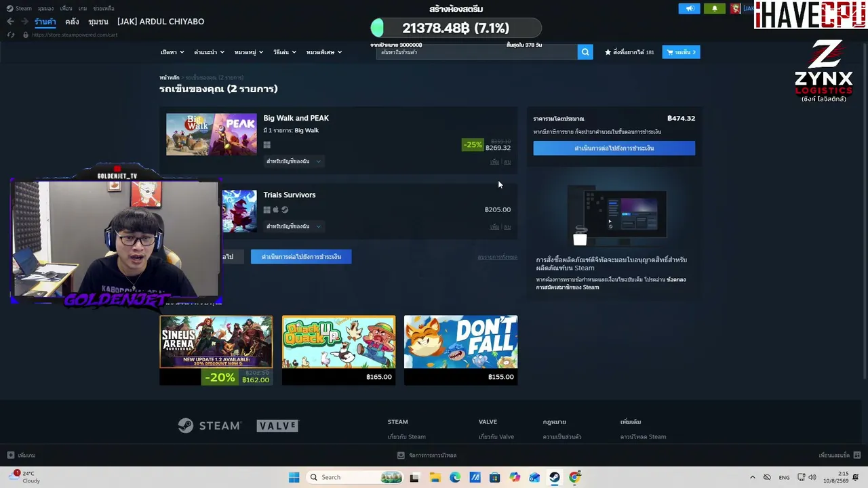Image resolution: width=868 pixels, height=488 pixels.
Task: Open the wishlist button showing 181
Action: 629,52
